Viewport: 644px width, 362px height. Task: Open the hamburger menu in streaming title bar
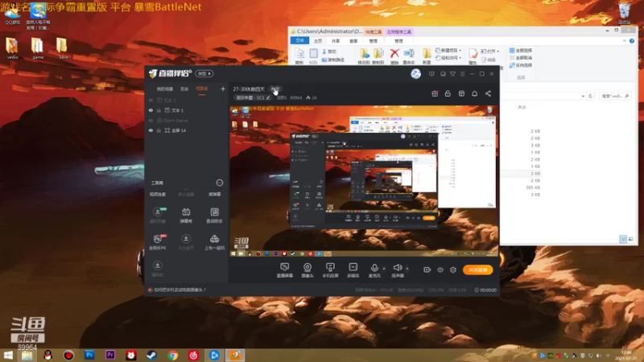click(x=462, y=74)
